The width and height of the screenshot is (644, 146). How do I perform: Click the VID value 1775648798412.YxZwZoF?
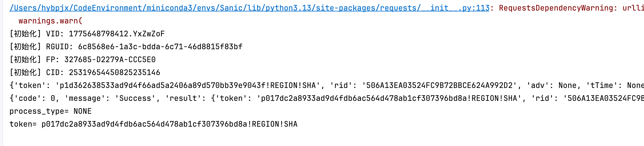pos(117,34)
